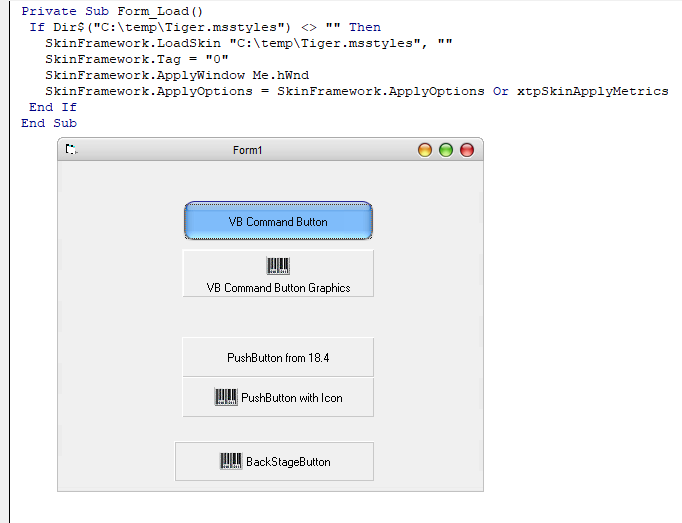Click the VB Command Button
The height and width of the screenshot is (523, 682).
[x=278, y=221]
